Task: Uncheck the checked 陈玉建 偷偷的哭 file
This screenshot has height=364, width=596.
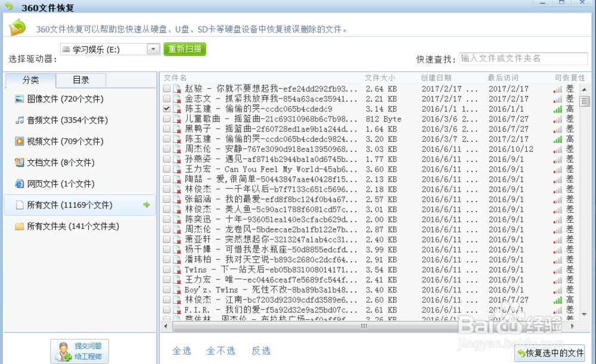Action: (167, 108)
